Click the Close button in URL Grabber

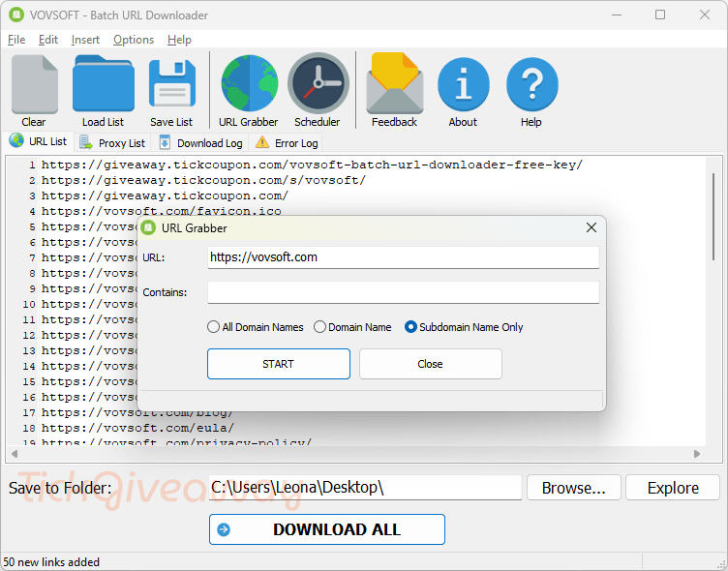pos(431,364)
